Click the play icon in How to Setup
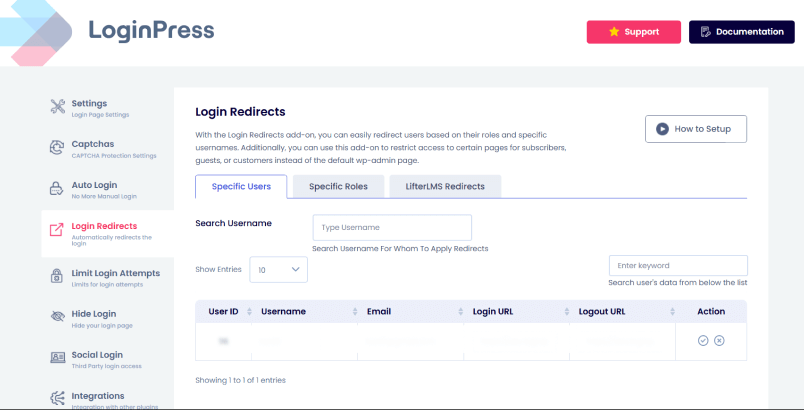This screenshot has height=410, width=804. pyautogui.click(x=662, y=129)
